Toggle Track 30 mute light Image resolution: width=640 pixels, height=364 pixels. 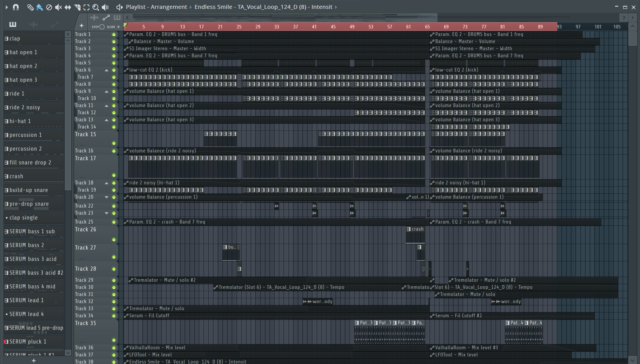114,288
